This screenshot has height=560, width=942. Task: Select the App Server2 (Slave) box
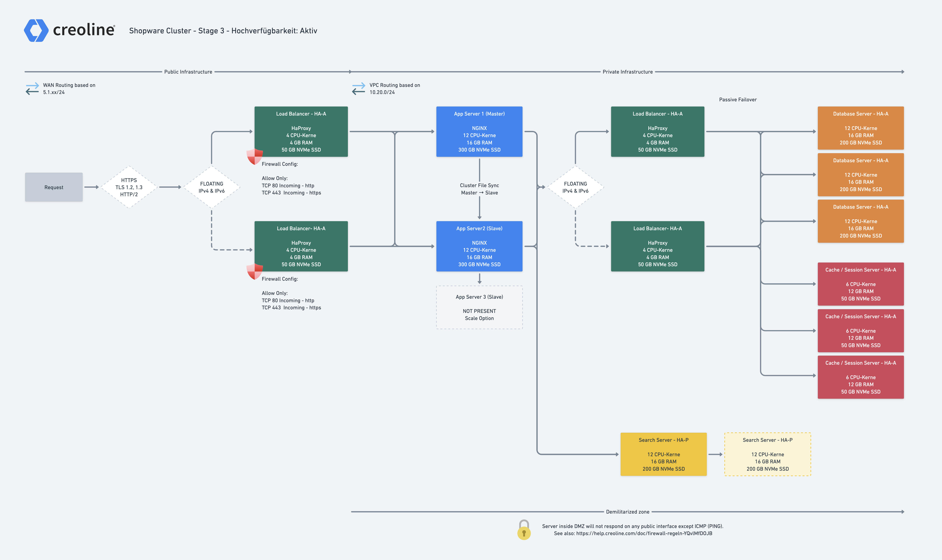pyautogui.click(x=479, y=246)
